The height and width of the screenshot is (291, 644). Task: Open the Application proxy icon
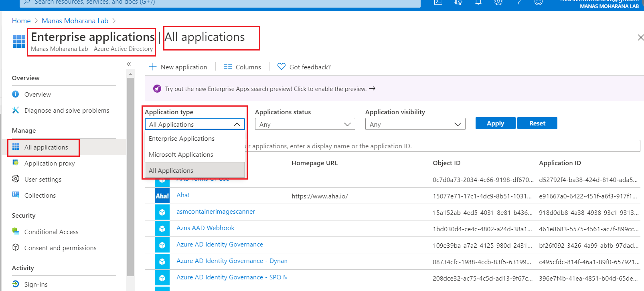(x=16, y=163)
